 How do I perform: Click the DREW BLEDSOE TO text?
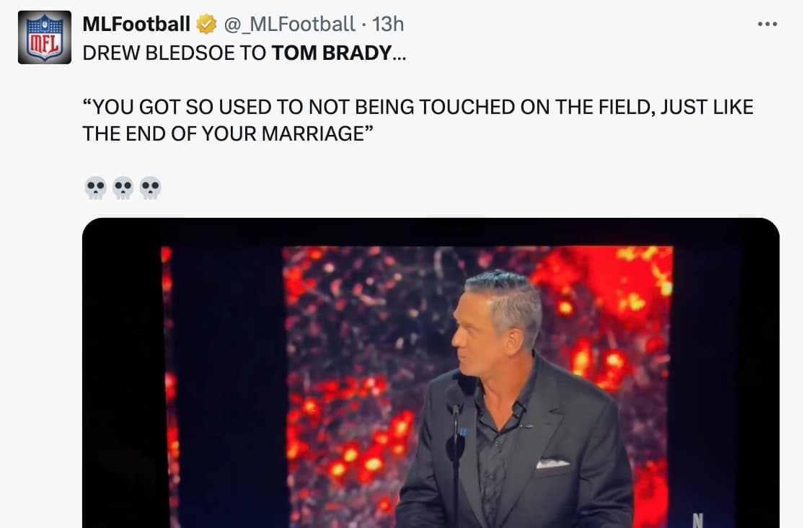[x=175, y=53]
